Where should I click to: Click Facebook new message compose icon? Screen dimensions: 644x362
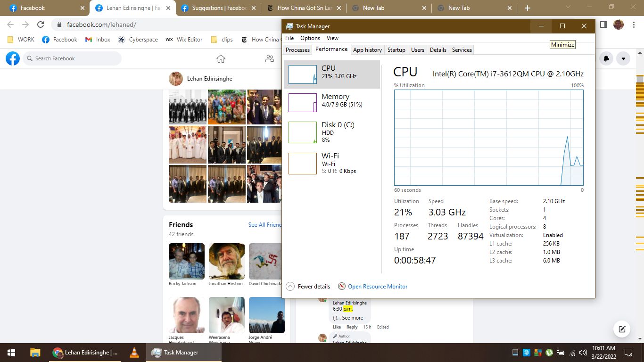pos(622,329)
